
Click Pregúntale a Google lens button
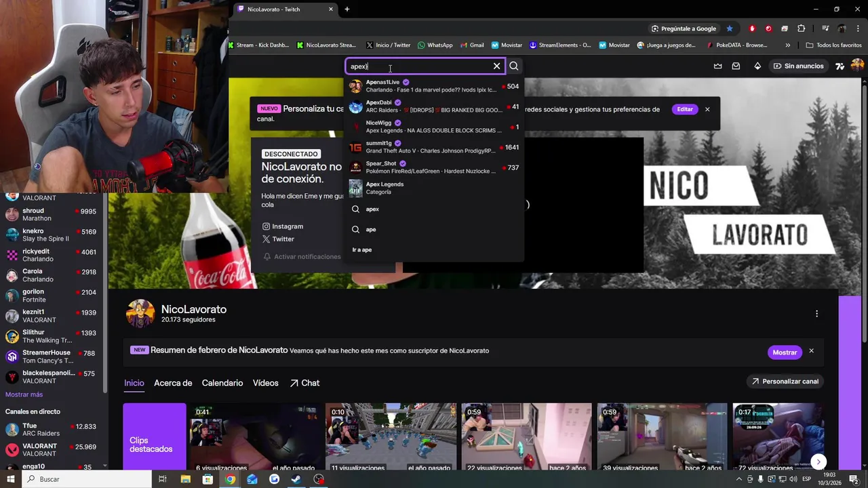click(684, 28)
